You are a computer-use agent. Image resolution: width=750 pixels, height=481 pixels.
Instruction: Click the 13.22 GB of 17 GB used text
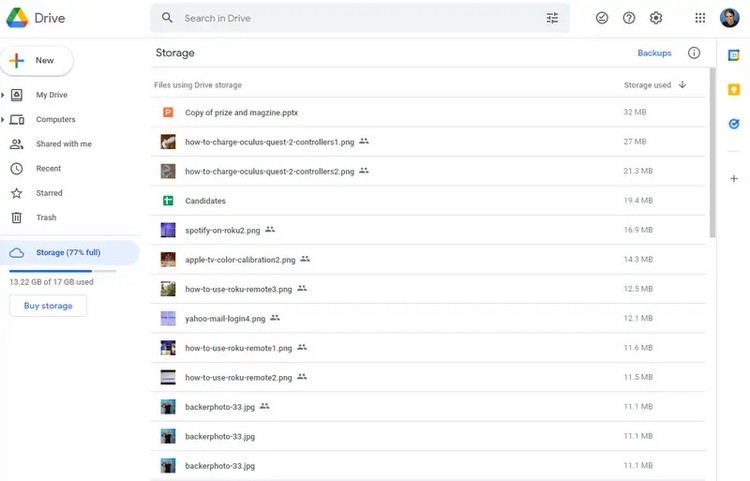52,282
